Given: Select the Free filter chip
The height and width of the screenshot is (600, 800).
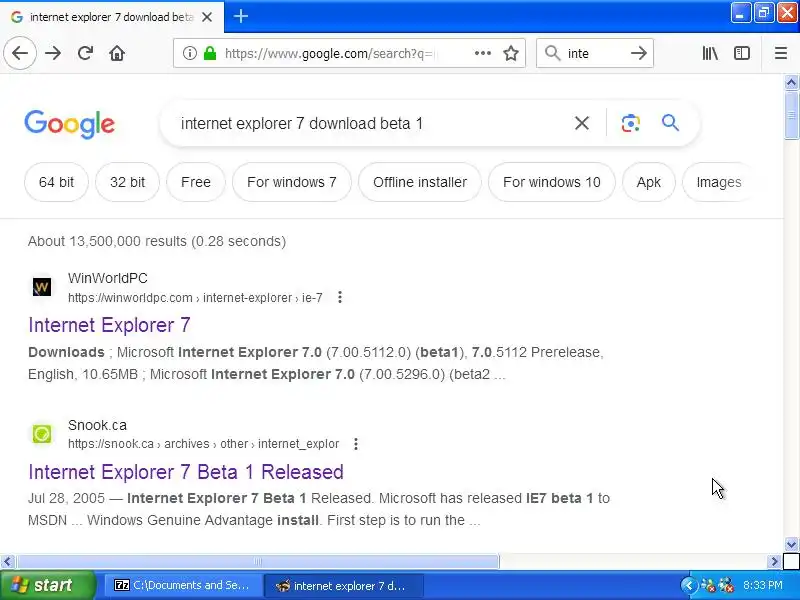Looking at the screenshot, I should pos(196,182).
